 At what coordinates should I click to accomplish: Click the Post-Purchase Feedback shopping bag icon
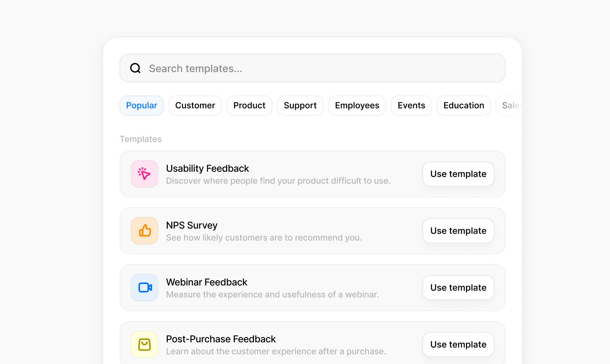click(144, 345)
